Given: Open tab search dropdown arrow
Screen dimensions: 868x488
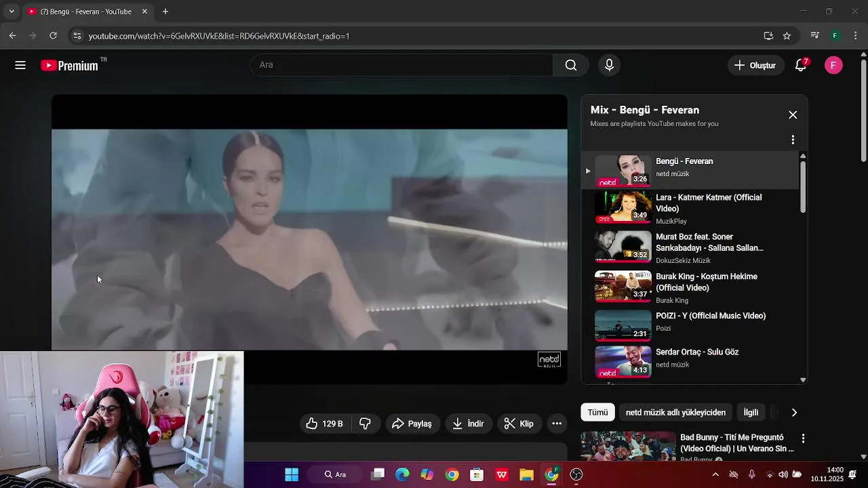Looking at the screenshot, I should click(x=12, y=12).
